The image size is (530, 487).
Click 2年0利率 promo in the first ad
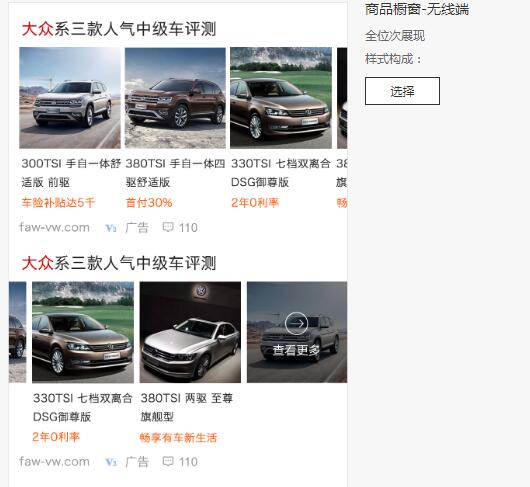(x=255, y=203)
